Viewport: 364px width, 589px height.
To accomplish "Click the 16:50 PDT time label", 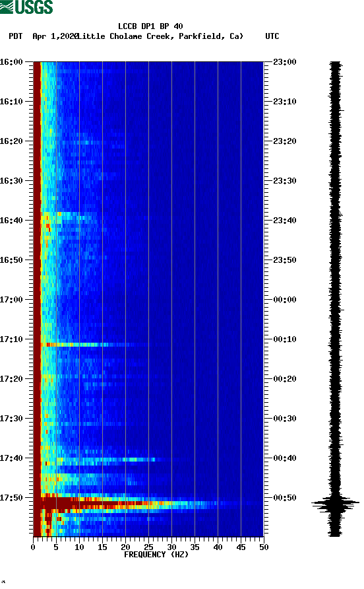I will (11, 260).
